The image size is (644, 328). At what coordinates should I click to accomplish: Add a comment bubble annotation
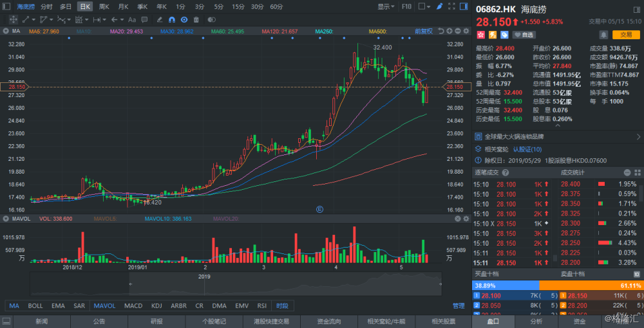click(144, 19)
